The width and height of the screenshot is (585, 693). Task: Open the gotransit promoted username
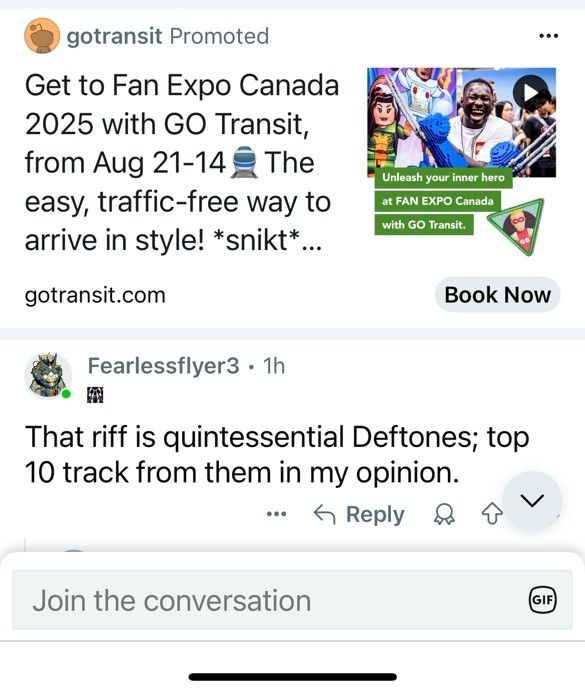coord(114,36)
